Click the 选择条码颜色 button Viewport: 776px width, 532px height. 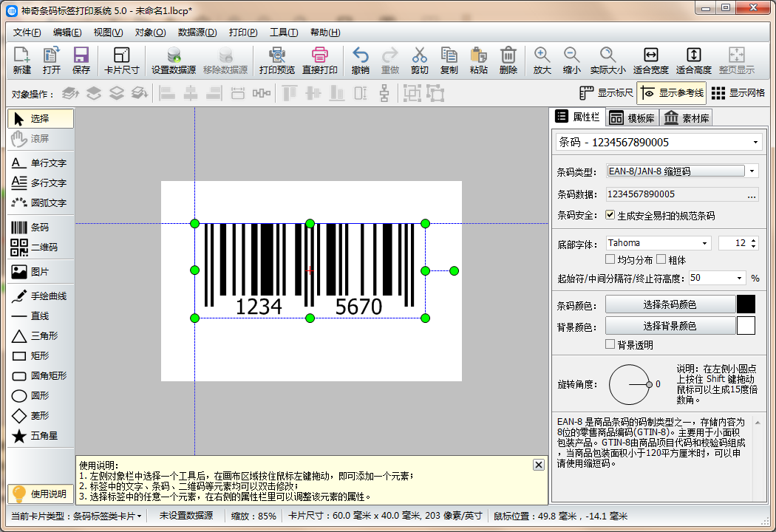click(x=670, y=304)
